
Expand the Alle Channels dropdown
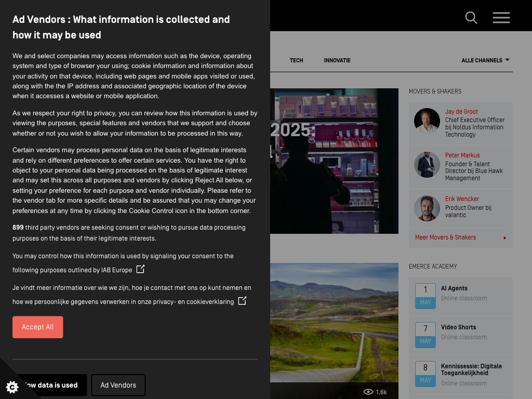(485, 60)
